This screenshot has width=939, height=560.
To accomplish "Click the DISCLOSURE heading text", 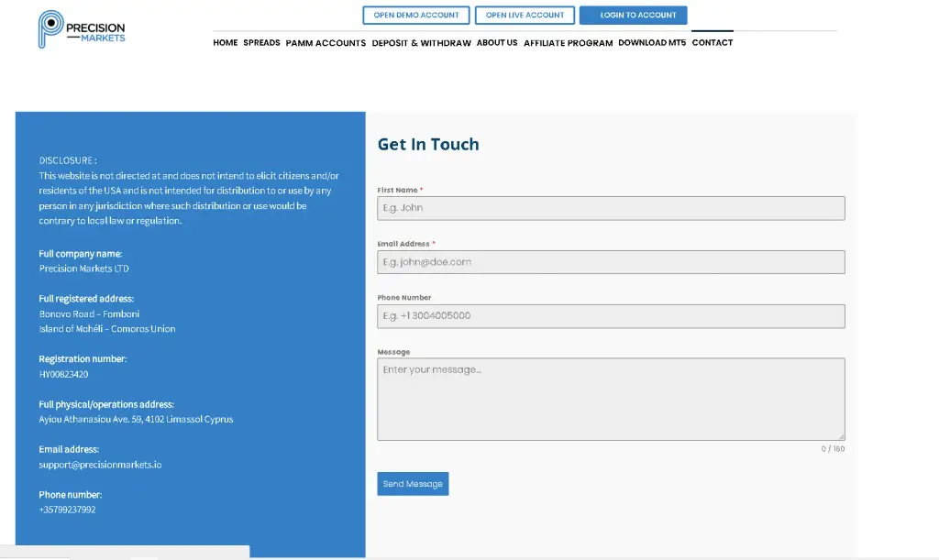I will pos(68,160).
